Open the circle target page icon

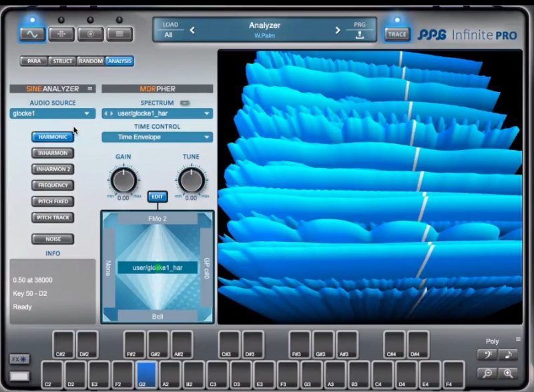tap(91, 34)
